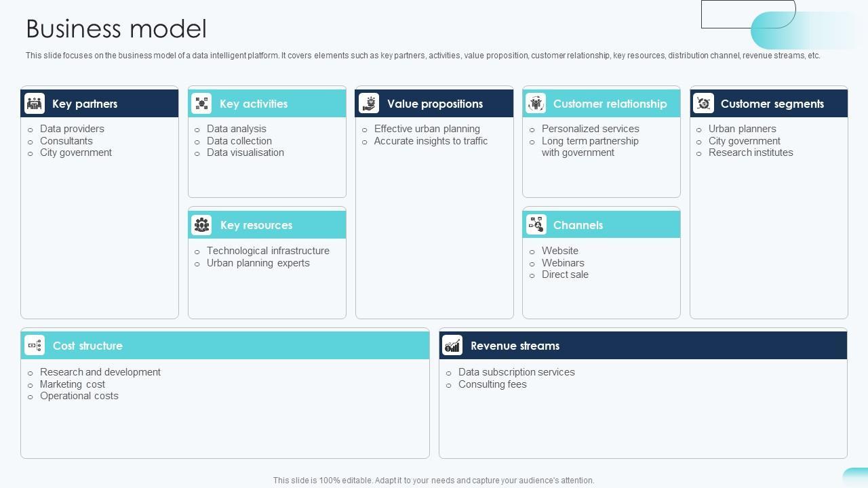Click the Cost structure icon

[x=35, y=346]
